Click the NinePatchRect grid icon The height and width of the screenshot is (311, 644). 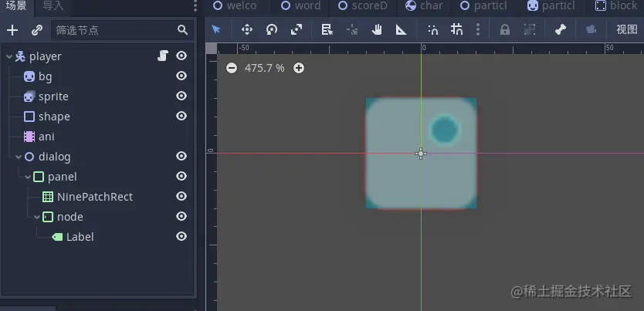pyautogui.click(x=48, y=197)
